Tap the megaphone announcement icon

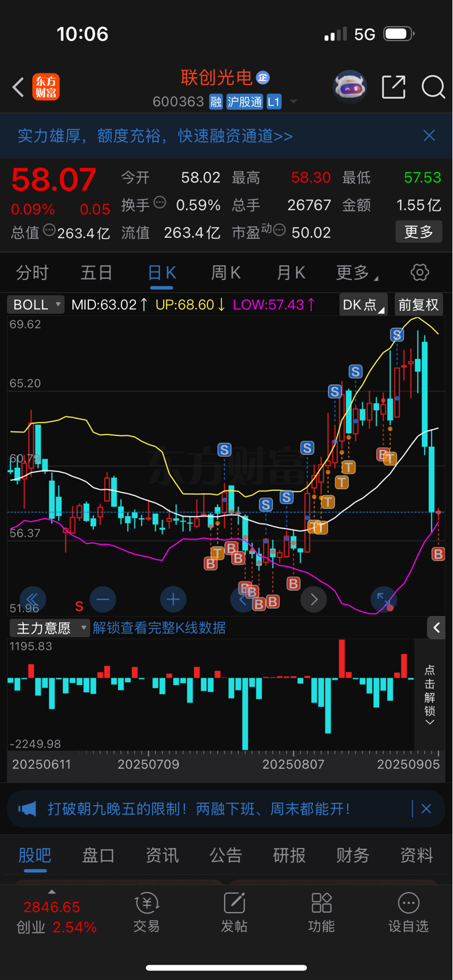coord(27,809)
